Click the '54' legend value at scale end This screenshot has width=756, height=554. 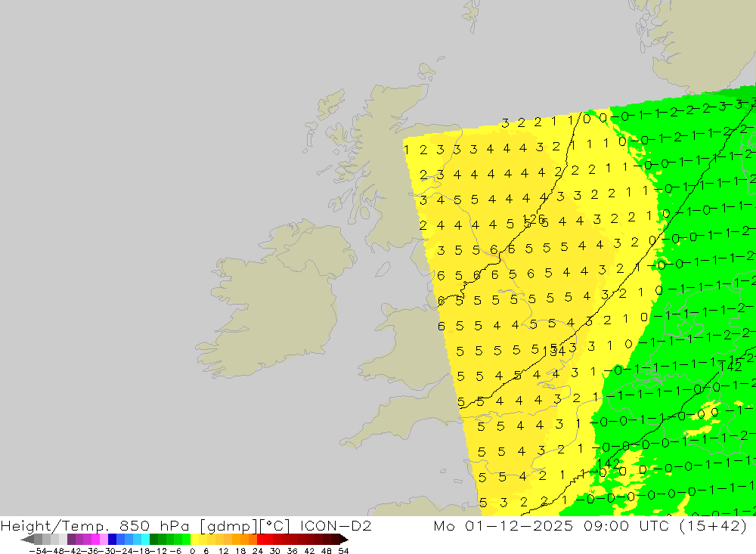point(343,551)
